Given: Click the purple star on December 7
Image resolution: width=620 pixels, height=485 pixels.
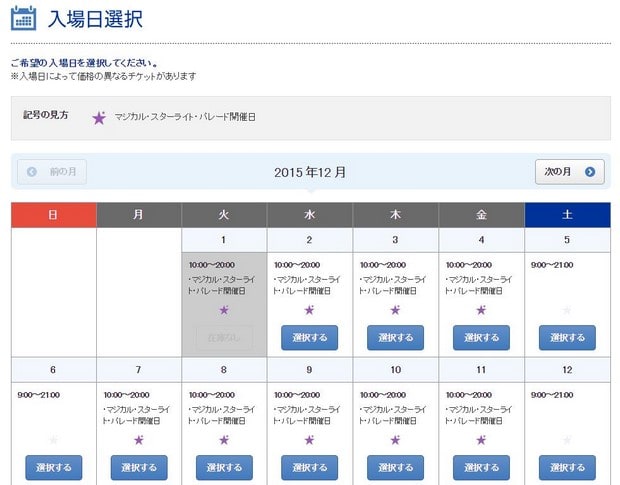Looking at the screenshot, I should (x=139, y=440).
